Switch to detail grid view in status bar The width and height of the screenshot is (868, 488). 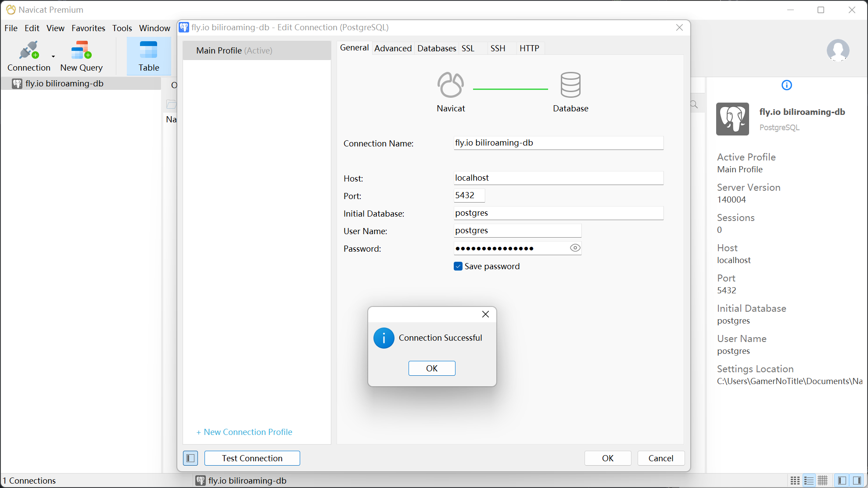coord(823,481)
